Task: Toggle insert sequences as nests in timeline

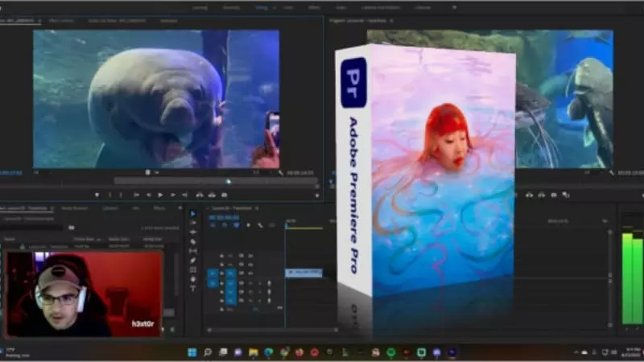Action: (213, 225)
